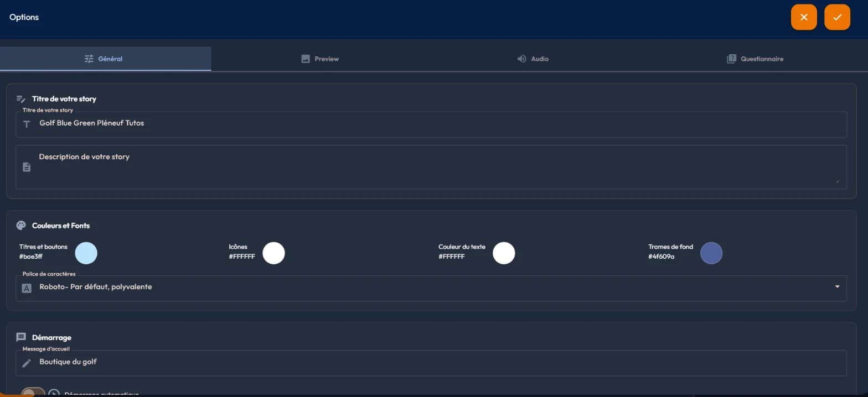Click the Couleurs et Fonts section title
The width and height of the screenshot is (868, 397).
tap(61, 226)
